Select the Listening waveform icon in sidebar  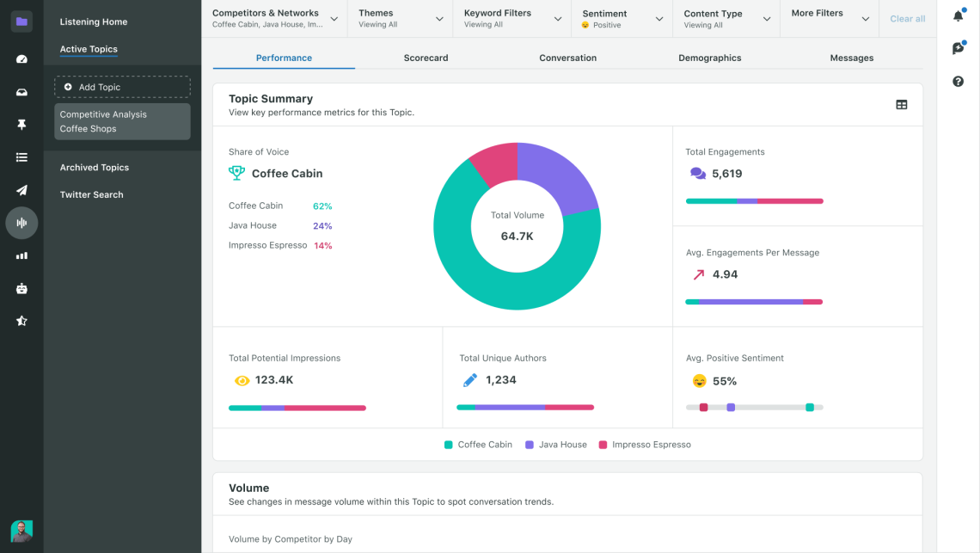pyautogui.click(x=21, y=223)
